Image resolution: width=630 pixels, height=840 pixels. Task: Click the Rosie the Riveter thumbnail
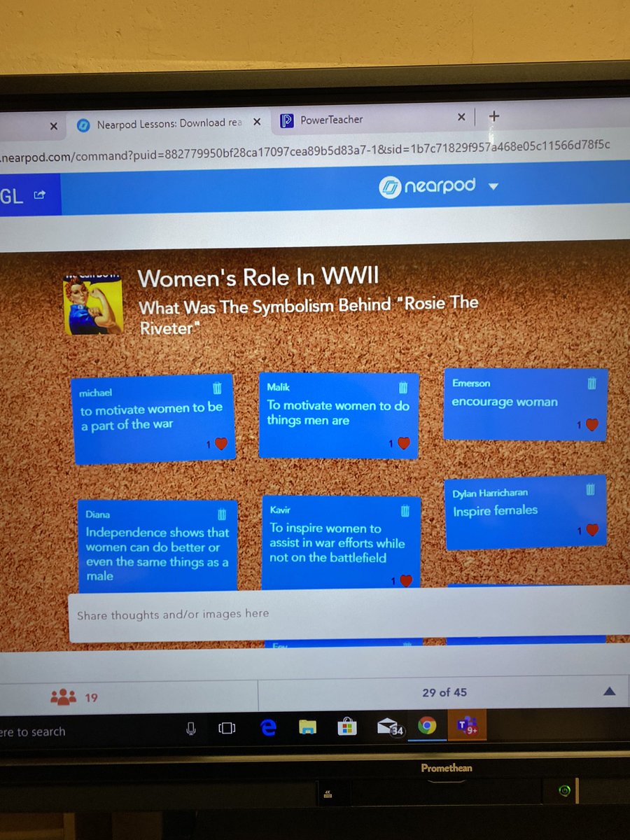tap(93, 304)
